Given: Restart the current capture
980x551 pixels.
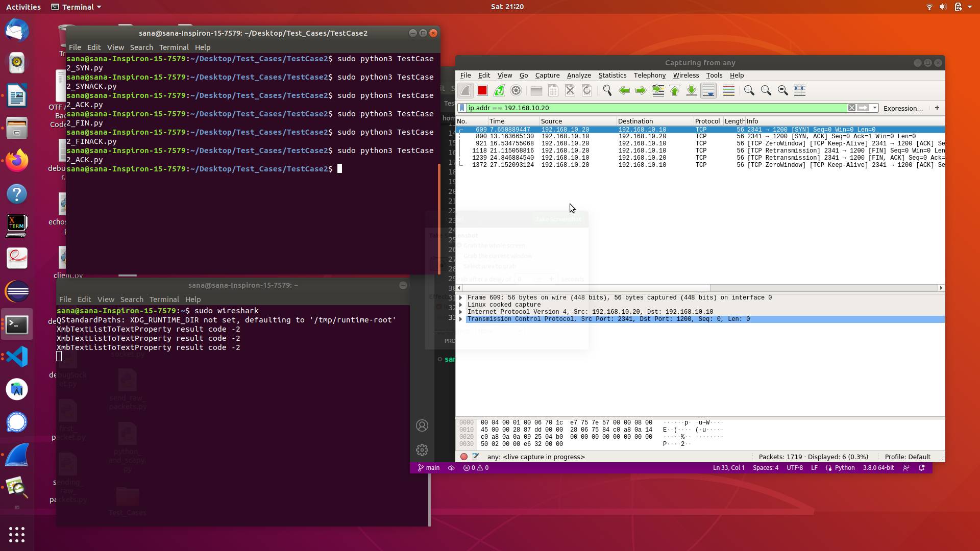Looking at the screenshot, I should (499, 90).
